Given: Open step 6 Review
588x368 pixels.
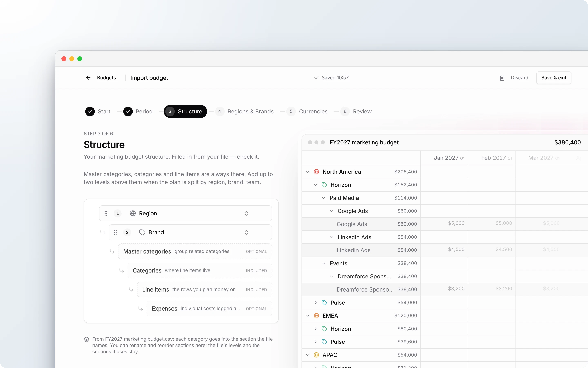Looking at the screenshot, I should 356,111.
